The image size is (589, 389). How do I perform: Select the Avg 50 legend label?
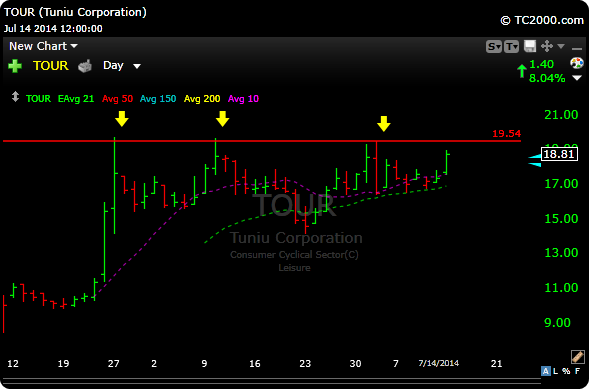tap(117, 99)
